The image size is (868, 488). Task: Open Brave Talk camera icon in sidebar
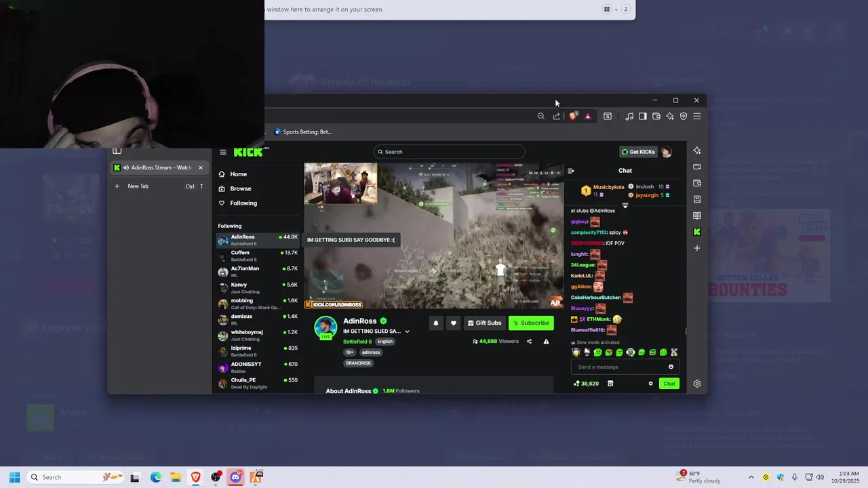[697, 167]
